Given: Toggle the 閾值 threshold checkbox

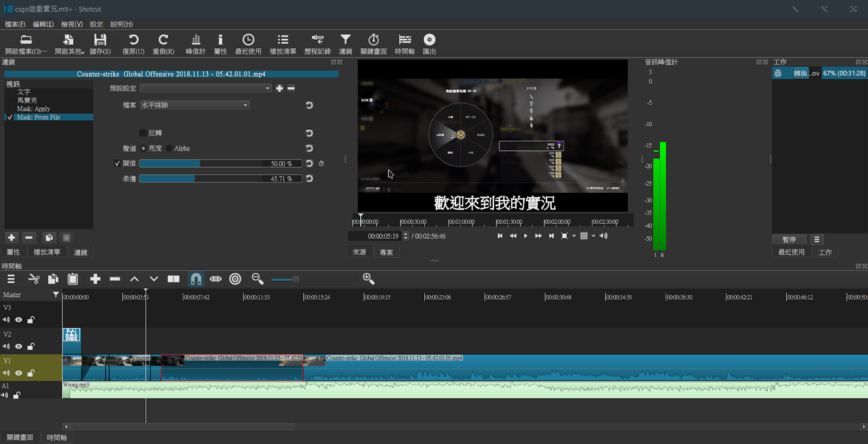Looking at the screenshot, I should [x=117, y=163].
